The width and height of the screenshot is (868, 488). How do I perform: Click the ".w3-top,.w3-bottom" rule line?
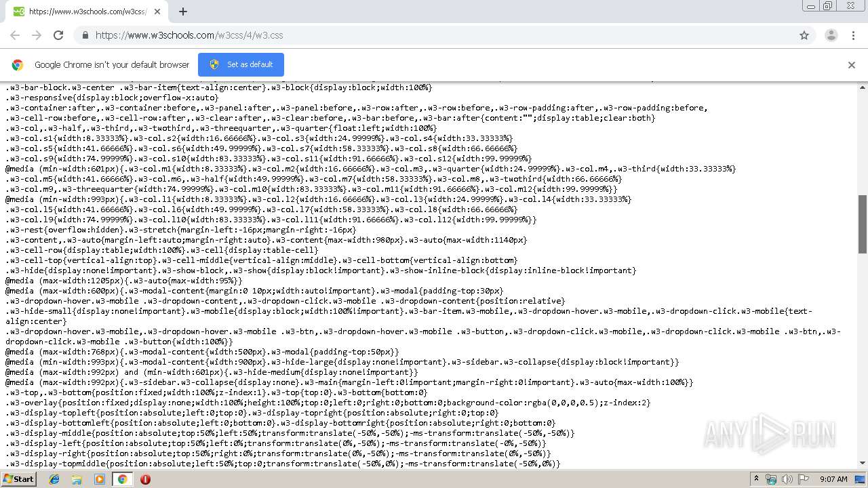pos(216,392)
